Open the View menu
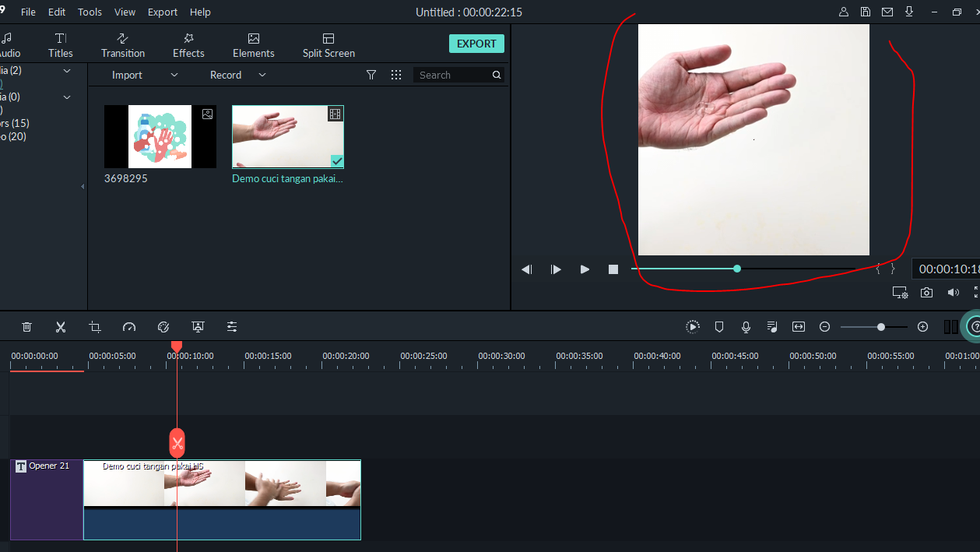Screen dimensions: 980x552 coord(125,12)
